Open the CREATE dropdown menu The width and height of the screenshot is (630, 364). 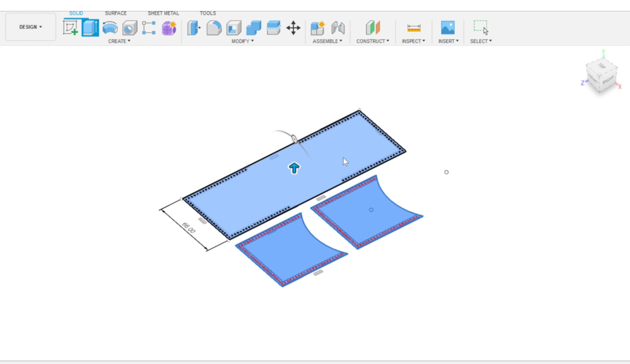pos(119,41)
